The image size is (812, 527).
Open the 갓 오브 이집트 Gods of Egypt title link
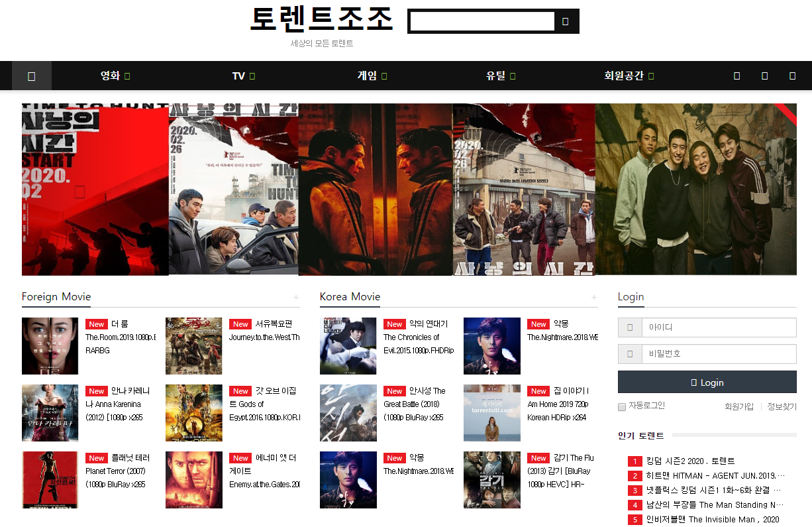click(x=264, y=404)
